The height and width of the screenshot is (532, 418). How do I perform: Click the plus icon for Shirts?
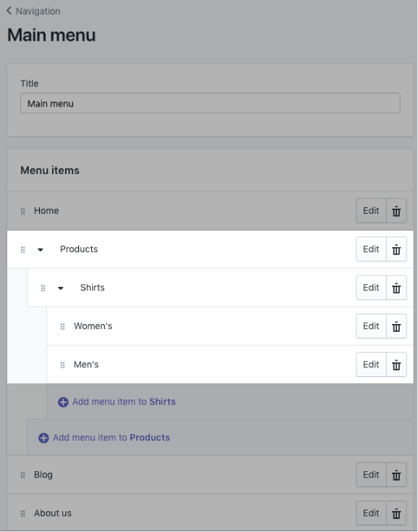coord(63,402)
